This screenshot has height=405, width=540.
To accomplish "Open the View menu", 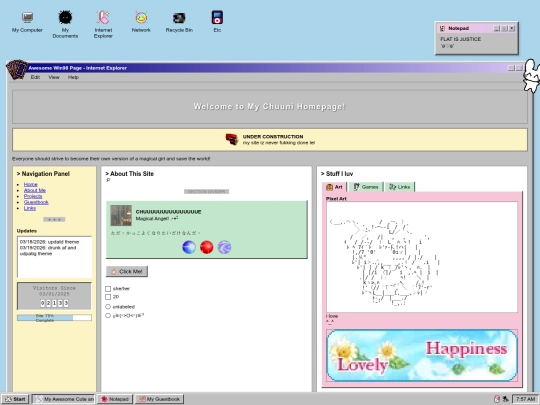I will [54, 77].
